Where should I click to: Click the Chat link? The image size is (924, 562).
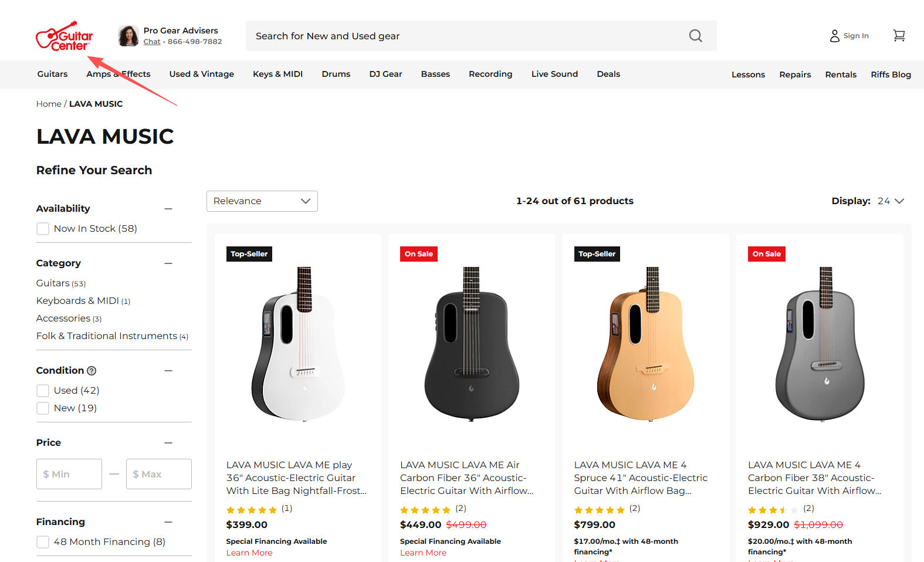(x=152, y=42)
